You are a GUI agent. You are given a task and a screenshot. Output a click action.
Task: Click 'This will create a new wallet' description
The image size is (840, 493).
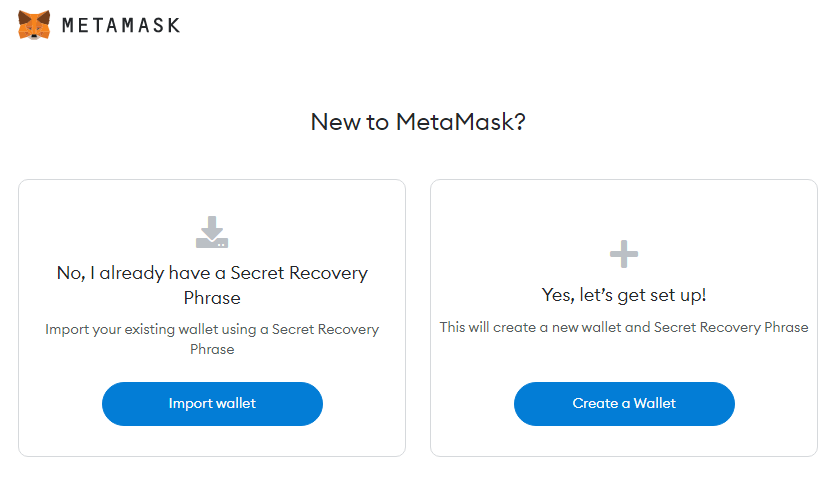click(x=624, y=327)
